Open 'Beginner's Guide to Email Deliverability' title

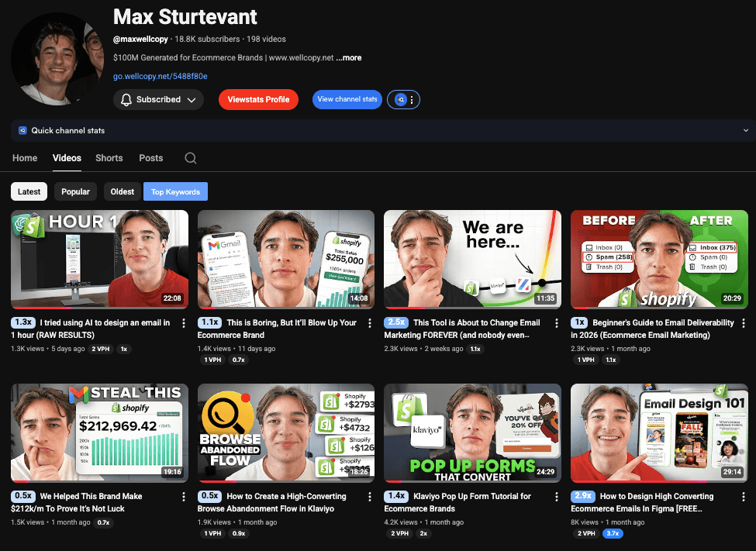point(652,329)
